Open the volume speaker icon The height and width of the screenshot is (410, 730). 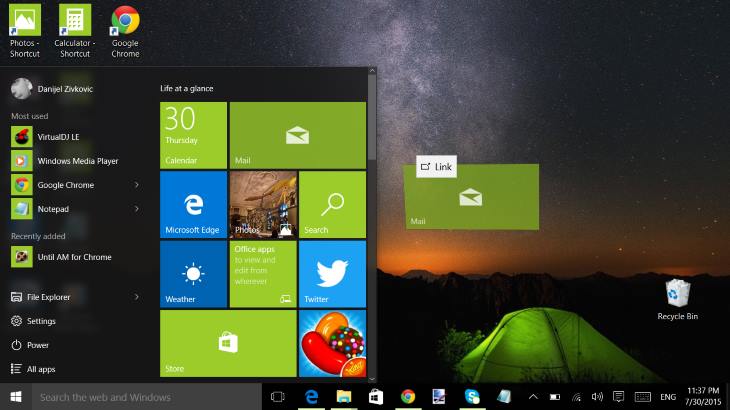(597, 397)
